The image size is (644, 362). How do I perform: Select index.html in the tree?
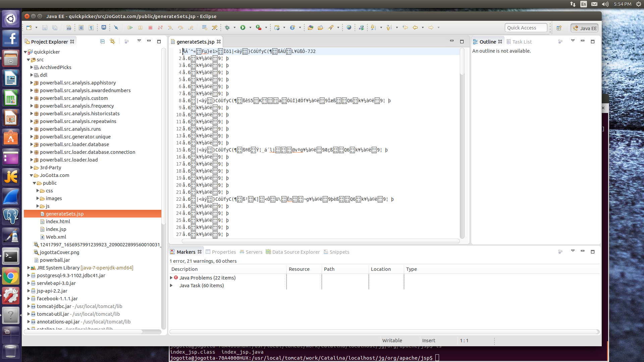pos(58,222)
